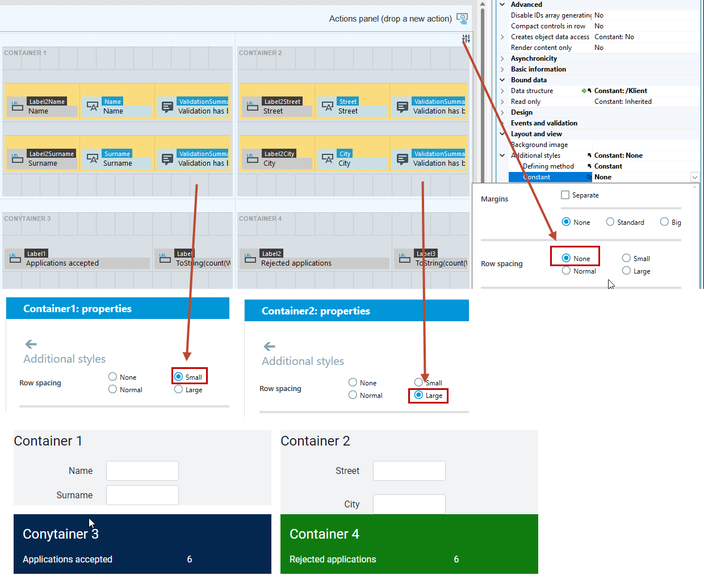Select the ValidationSummary icon in the Surname row

pos(167,158)
